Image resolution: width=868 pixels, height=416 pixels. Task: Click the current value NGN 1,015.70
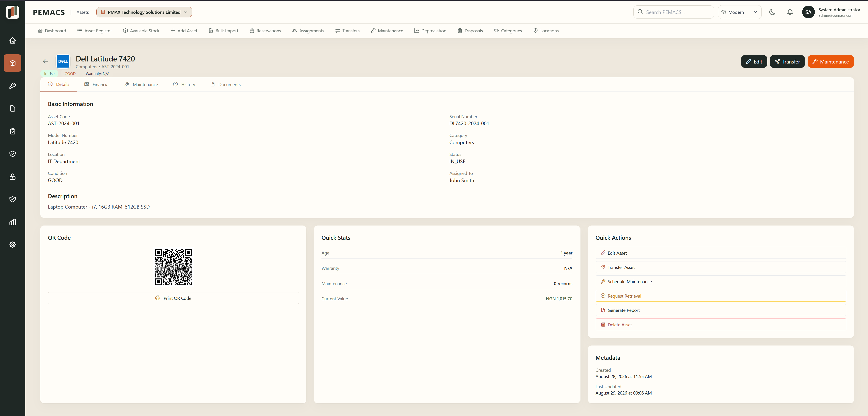tap(559, 298)
